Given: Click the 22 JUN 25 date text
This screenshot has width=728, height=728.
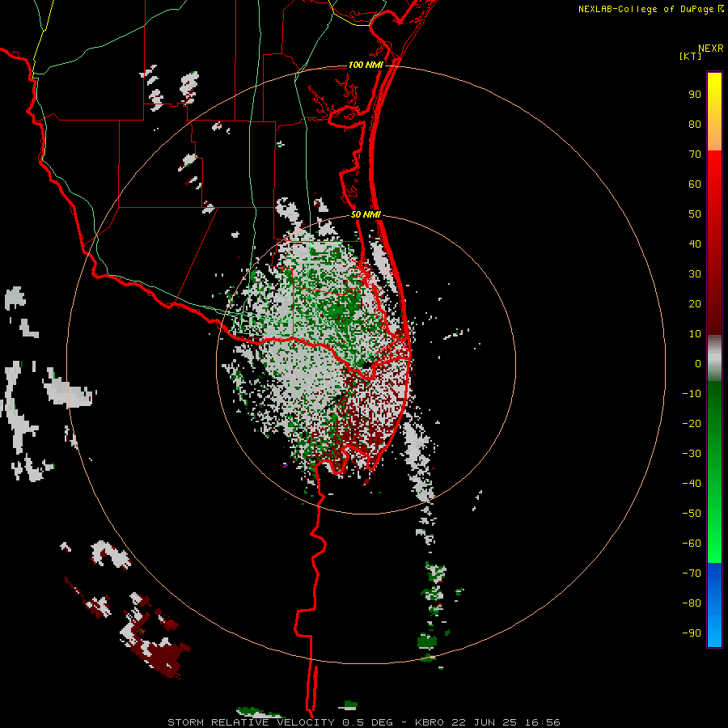Looking at the screenshot, I should coord(485,722).
